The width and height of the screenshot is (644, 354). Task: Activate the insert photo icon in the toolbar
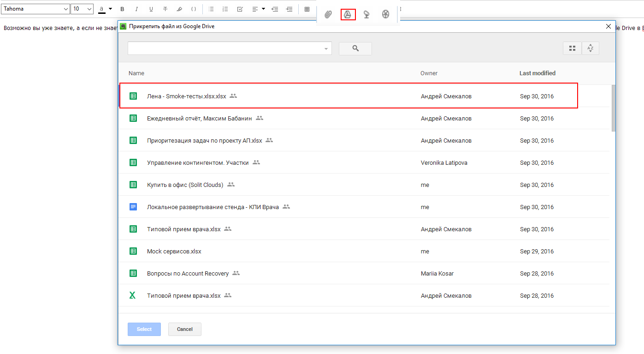coord(366,14)
